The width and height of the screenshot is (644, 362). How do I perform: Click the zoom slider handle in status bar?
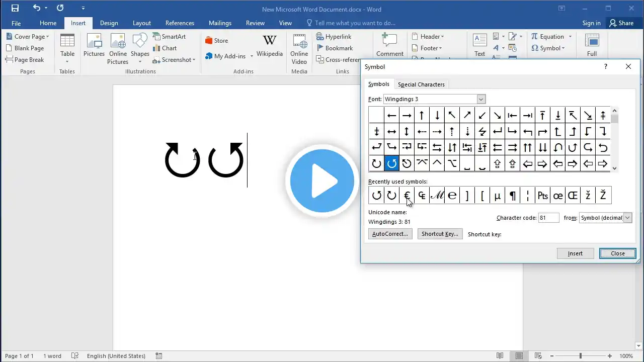[580, 356]
